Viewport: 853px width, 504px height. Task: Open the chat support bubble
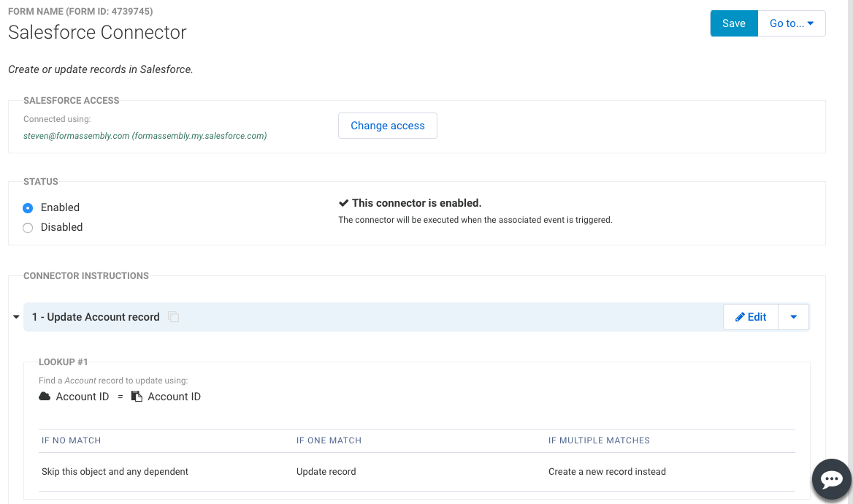[832, 479]
